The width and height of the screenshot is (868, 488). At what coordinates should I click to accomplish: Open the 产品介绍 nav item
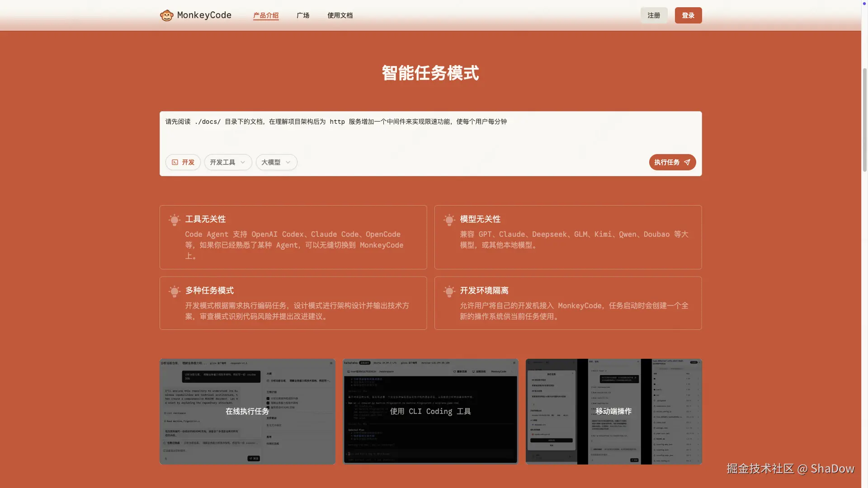[265, 15]
